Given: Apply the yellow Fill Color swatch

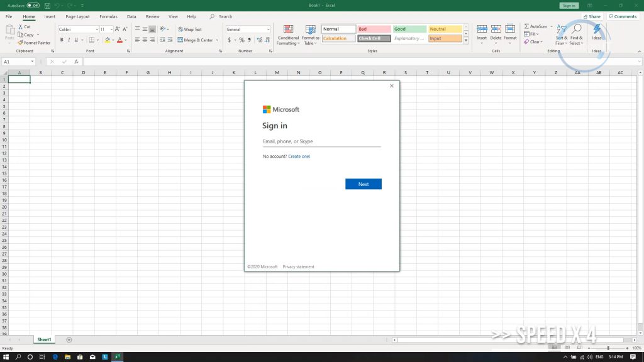Looking at the screenshot, I should pyautogui.click(x=107, y=40).
